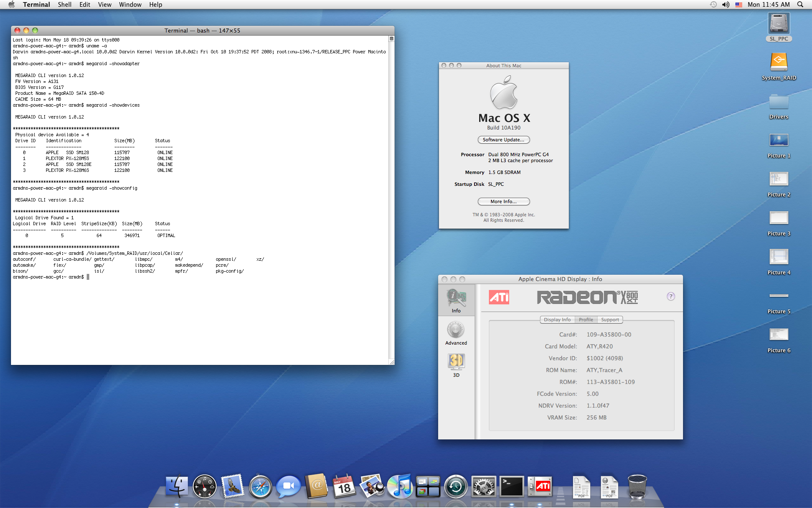This screenshot has width=812, height=508.
Task: Select the Advanced icon in ATI sidebar
Action: pos(456,333)
